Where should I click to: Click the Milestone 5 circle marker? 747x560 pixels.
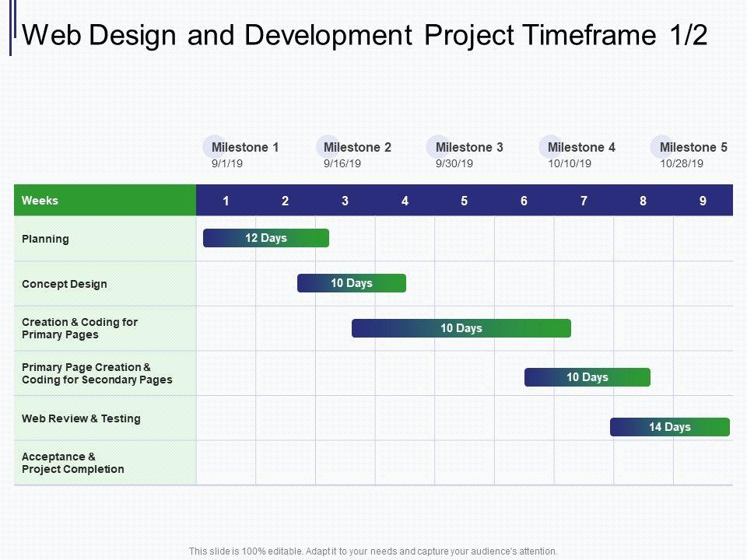662,147
